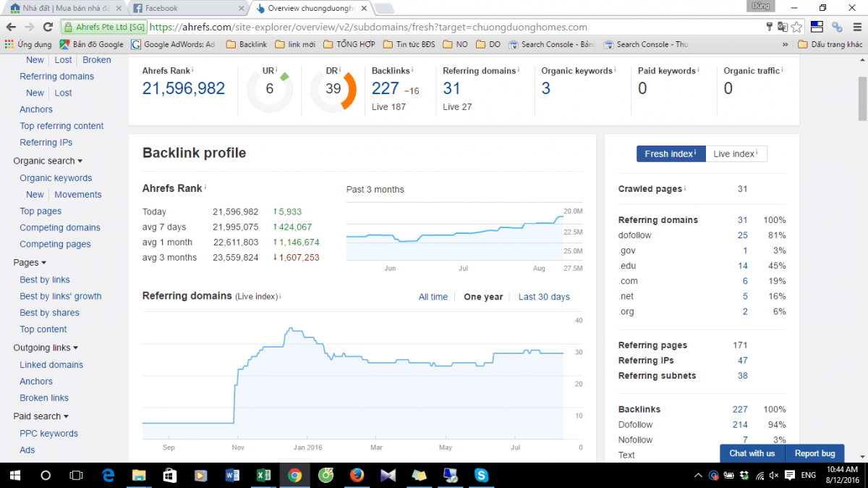Reload the Ahrefs page
This screenshot has height=488, width=868.
[48, 27]
